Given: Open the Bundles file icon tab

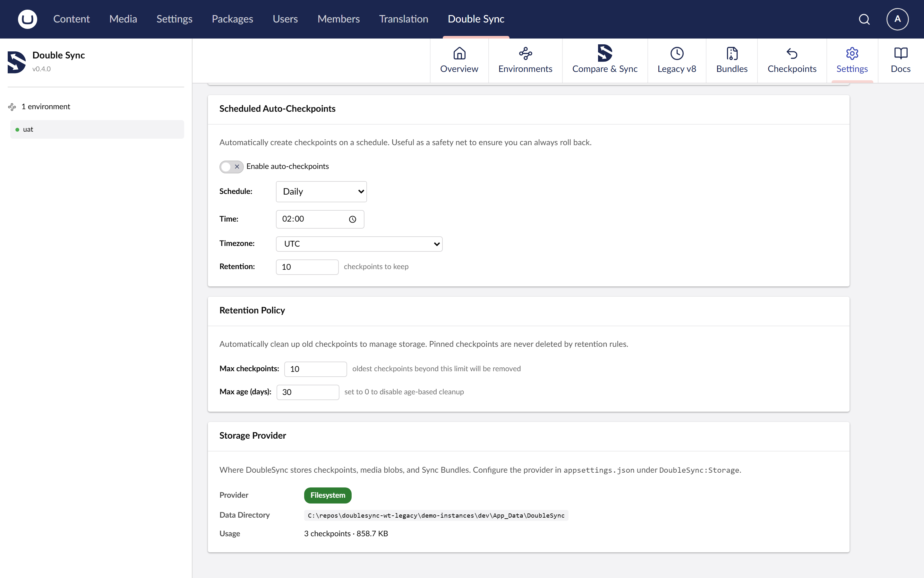Looking at the screenshot, I should pos(732,60).
